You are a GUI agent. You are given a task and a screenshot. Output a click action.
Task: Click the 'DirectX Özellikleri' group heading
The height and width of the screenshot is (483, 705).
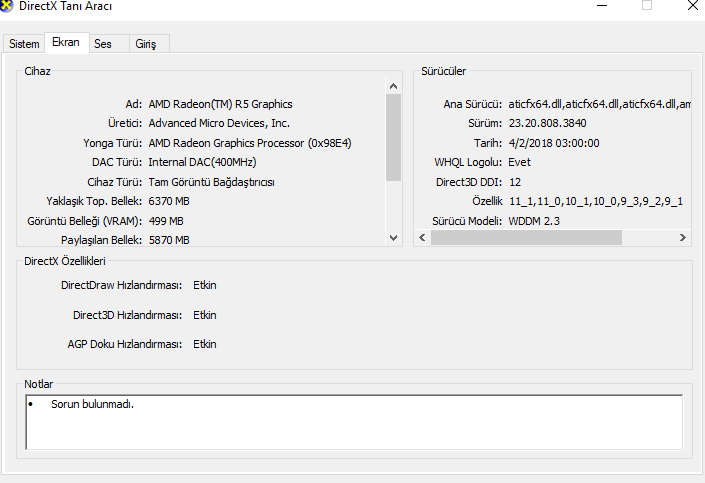coord(65,261)
